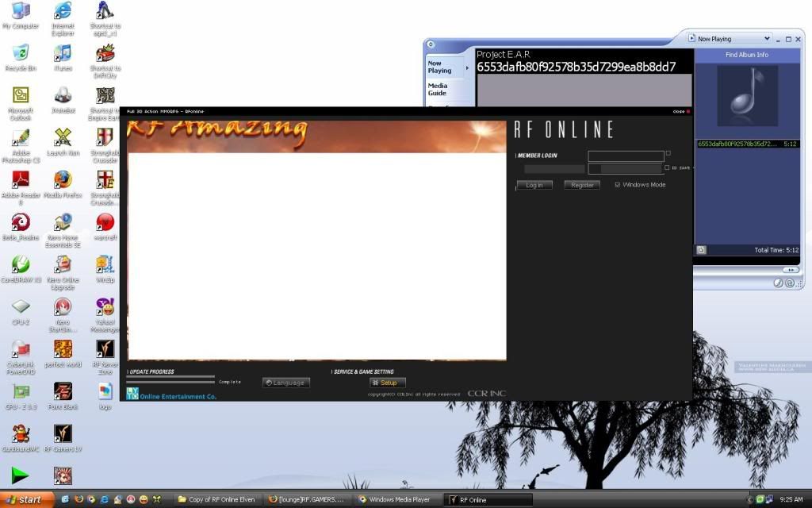The image size is (812, 508).
Task: Open Point Blank game shortcut
Action: click(63, 396)
